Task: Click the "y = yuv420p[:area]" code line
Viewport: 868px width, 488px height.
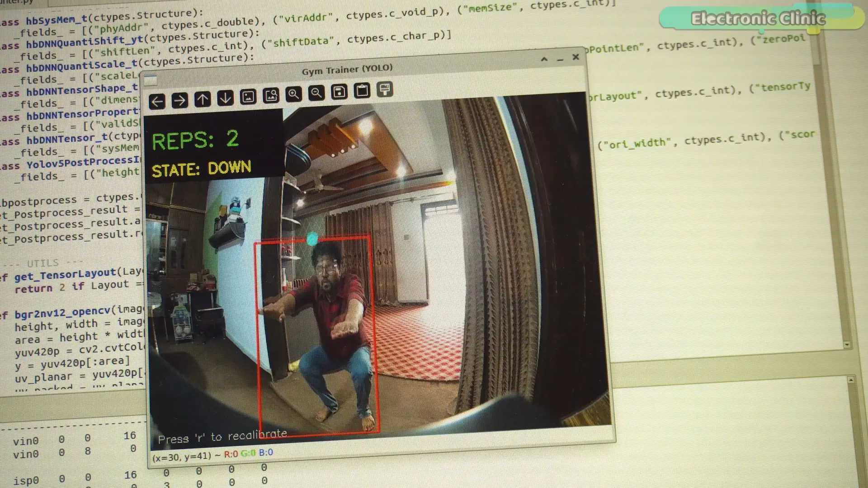Action: [72, 363]
